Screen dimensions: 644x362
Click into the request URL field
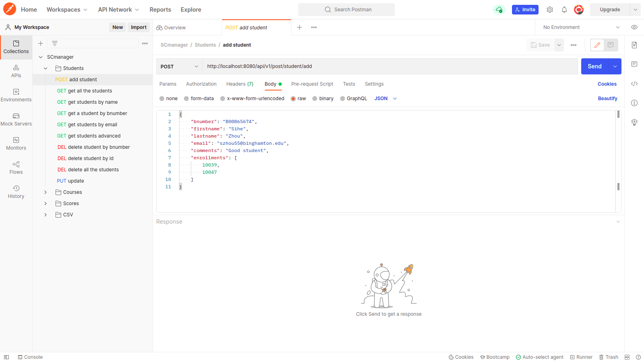coord(390,66)
